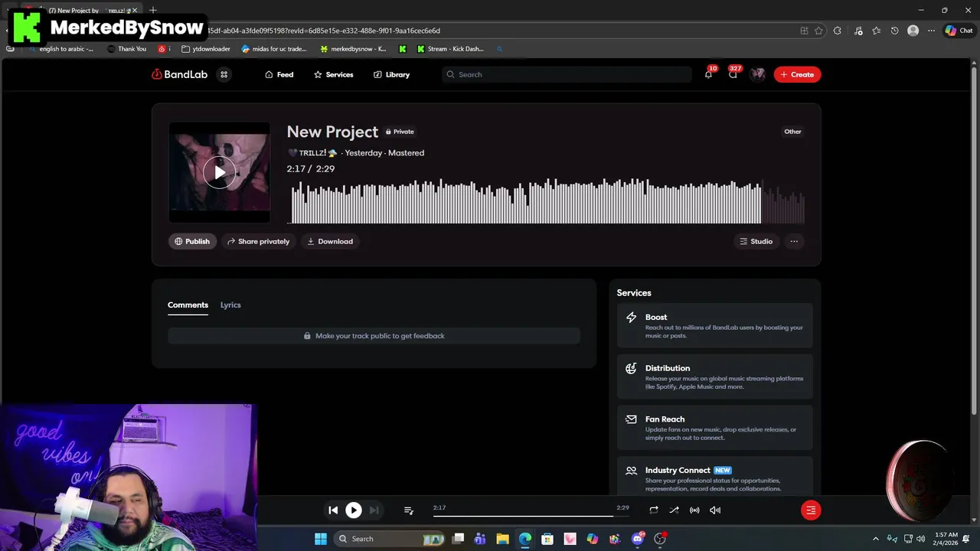Viewport: 980px width, 551px height.
Task: Open the system clock and date
Action: coord(946,539)
